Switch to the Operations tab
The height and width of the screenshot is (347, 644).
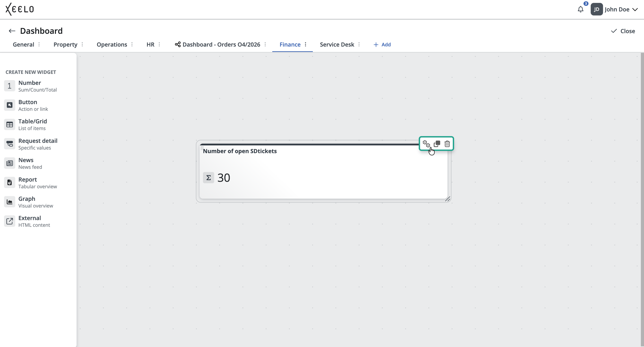pyautogui.click(x=112, y=45)
